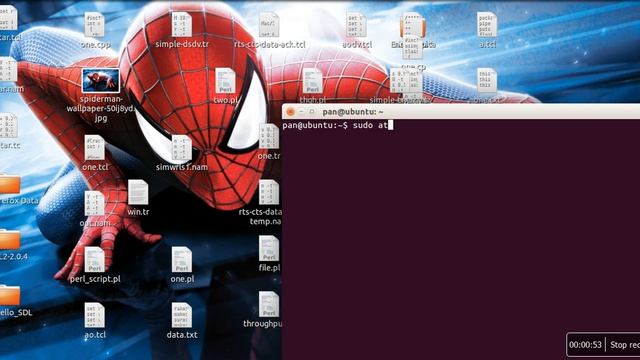Select the perl_script.pl file icon
The width and height of the screenshot is (640, 360).
[x=95, y=260]
